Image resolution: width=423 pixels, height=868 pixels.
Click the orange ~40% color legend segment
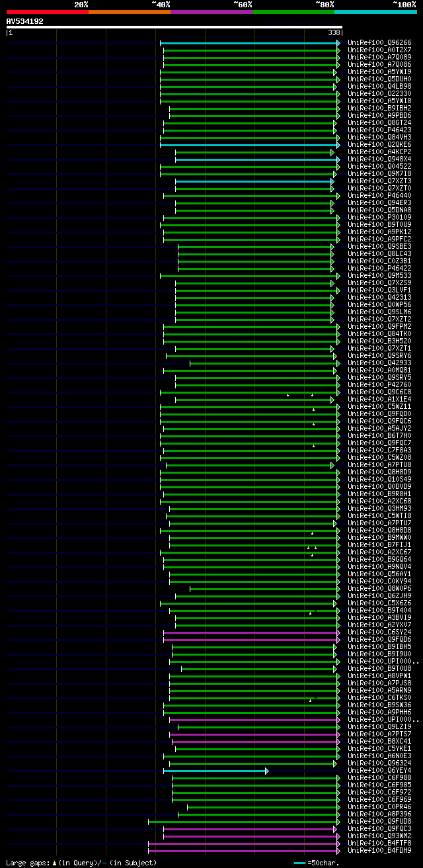(130, 12)
